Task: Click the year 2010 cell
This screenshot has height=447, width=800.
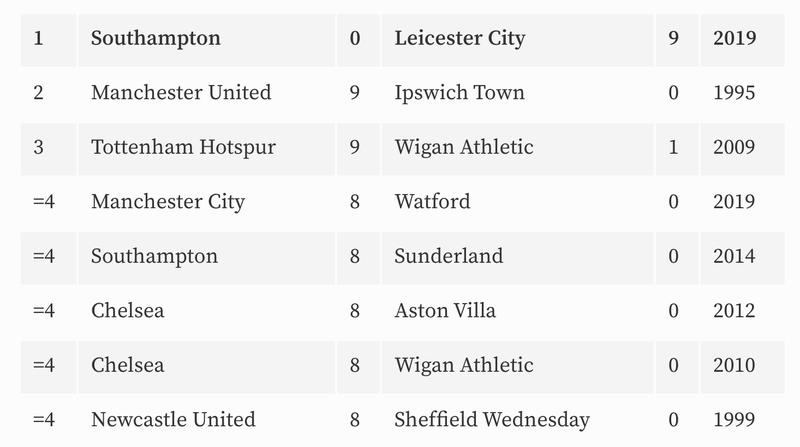Action: [x=742, y=367]
